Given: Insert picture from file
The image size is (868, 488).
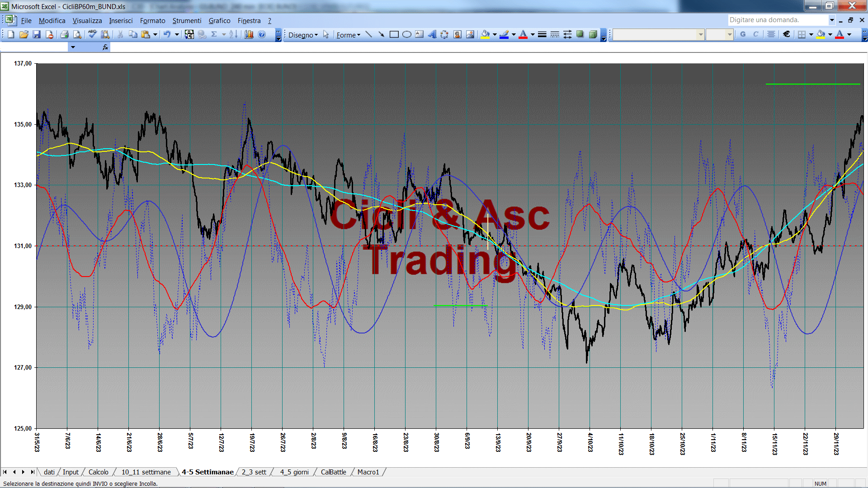Looking at the screenshot, I should (x=470, y=34).
